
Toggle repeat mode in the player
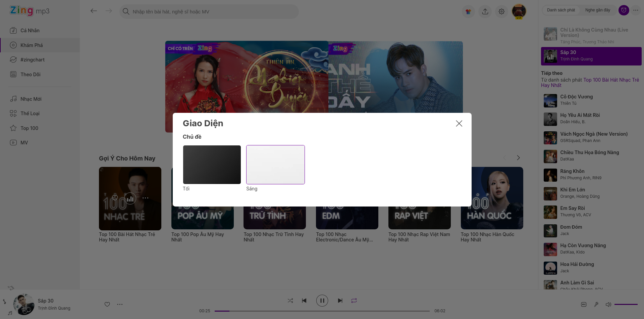point(354,301)
